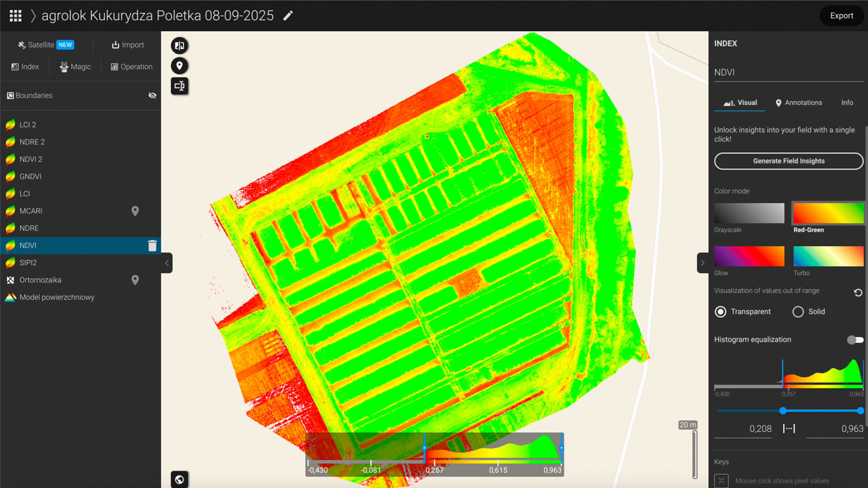
Task: Click the compare split-view map tool
Action: 179,45
